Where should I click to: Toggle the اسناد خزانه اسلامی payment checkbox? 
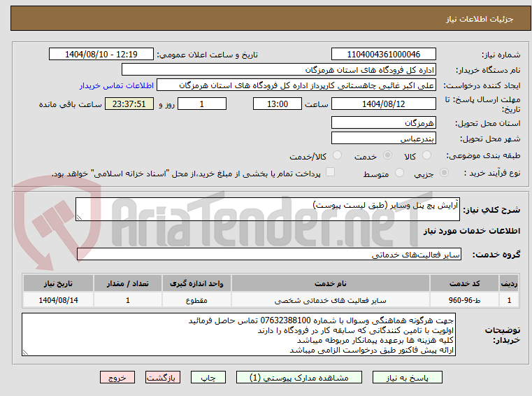pyautogui.click(x=330, y=172)
